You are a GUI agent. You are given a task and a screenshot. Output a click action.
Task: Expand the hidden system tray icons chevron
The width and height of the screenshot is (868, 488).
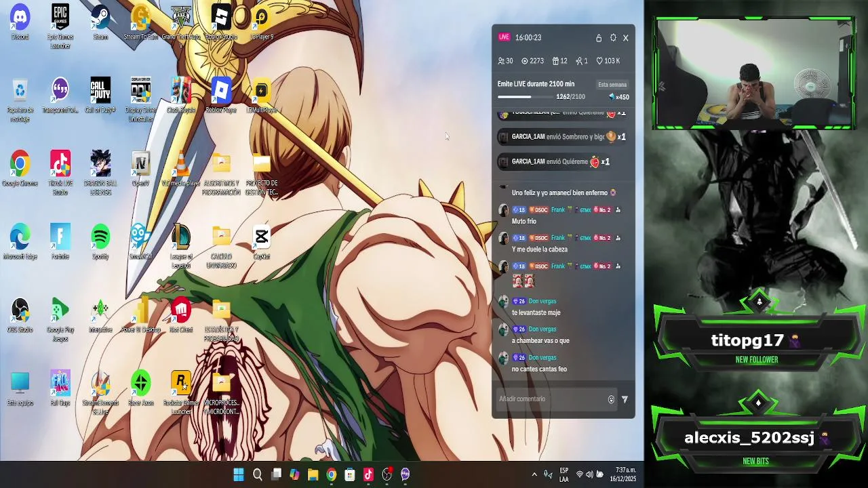tap(534, 474)
